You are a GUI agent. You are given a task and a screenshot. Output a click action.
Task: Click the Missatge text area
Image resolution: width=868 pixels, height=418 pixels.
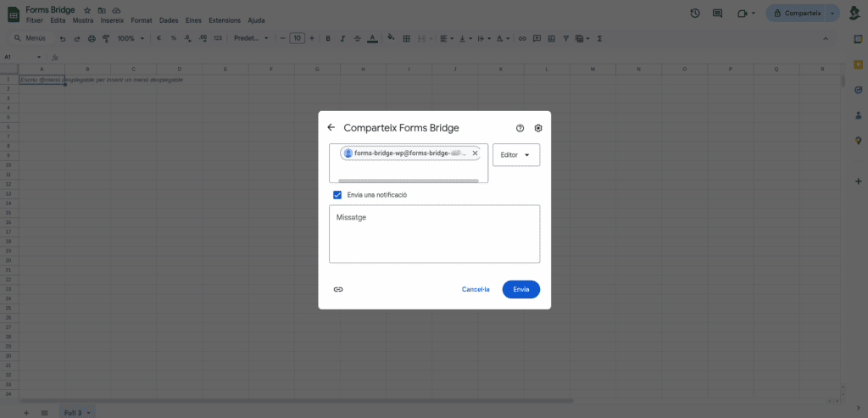coord(434,234)
